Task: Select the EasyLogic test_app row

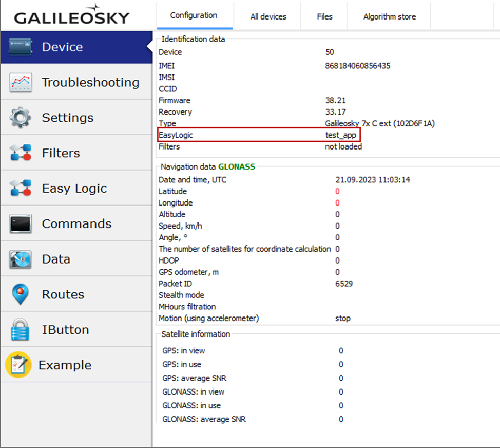Action: [259, 135]
